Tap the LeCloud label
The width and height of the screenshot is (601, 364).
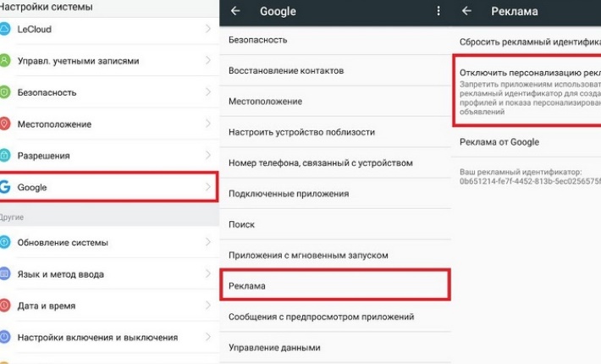[x=34, y=29]
